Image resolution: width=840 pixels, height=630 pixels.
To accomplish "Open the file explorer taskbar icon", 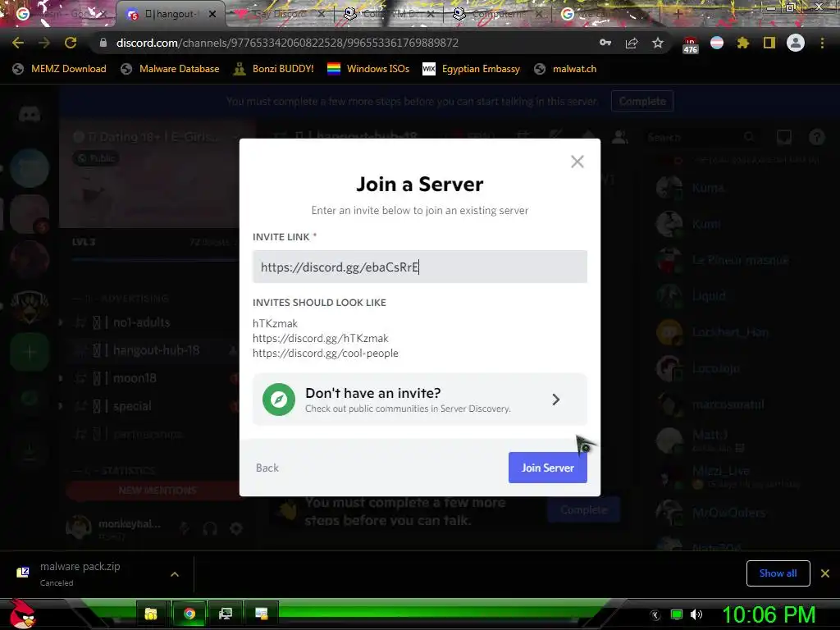I will (x=152, y=614).
